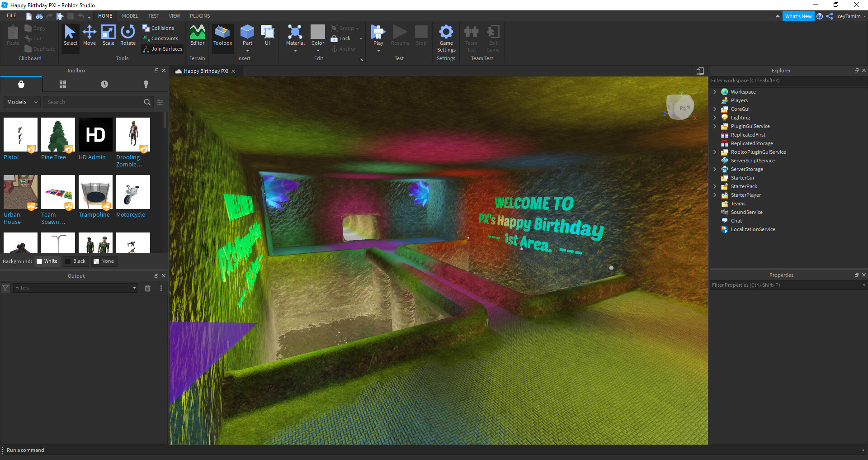Open the Models category dropdown
Image resolution: width=868 pixels, height=460 pixels.
pos(21,102)
